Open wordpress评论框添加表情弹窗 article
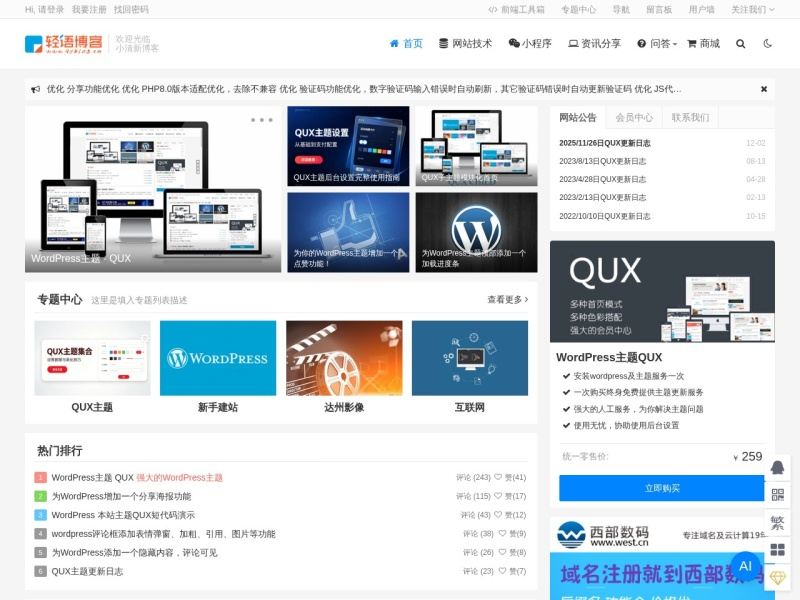 click(x=163, y=534)
